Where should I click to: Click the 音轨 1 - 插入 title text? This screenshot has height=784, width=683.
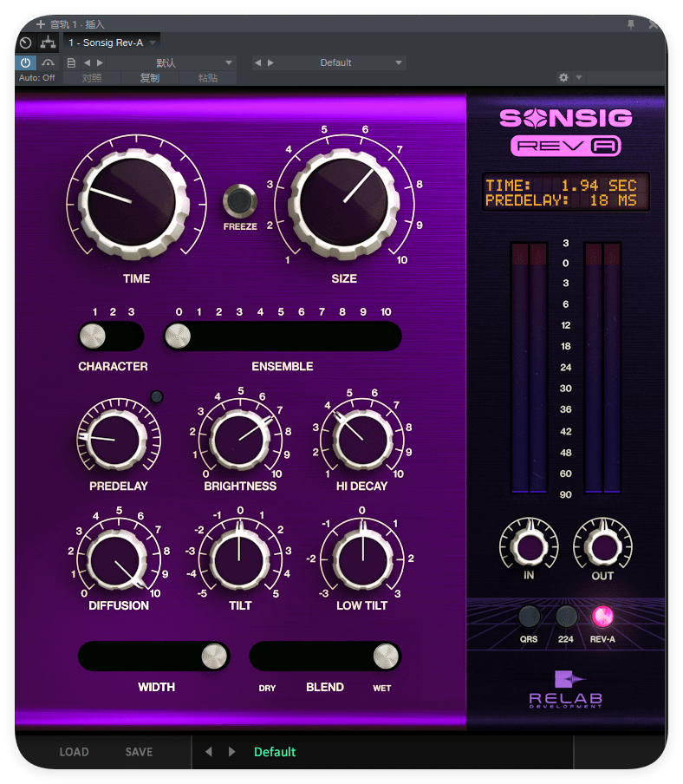coord(77,24)
